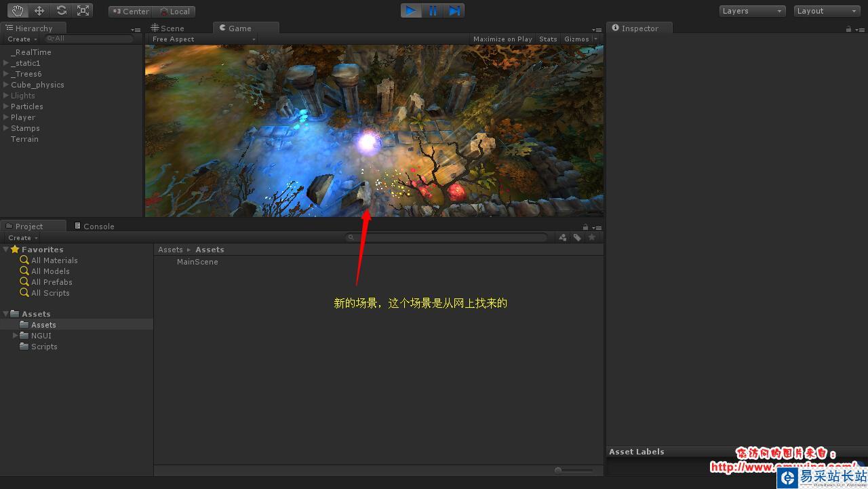Select the Hand tool
The image size is (868, 489).
coord(17,11)
